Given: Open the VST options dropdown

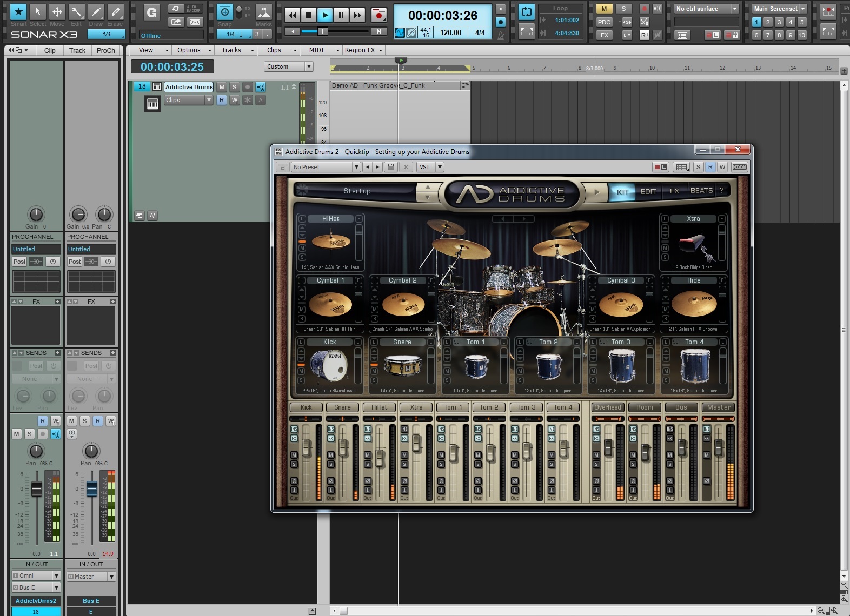Looking at the screenshot, I should pyautogui.click(x=430, y=167).
